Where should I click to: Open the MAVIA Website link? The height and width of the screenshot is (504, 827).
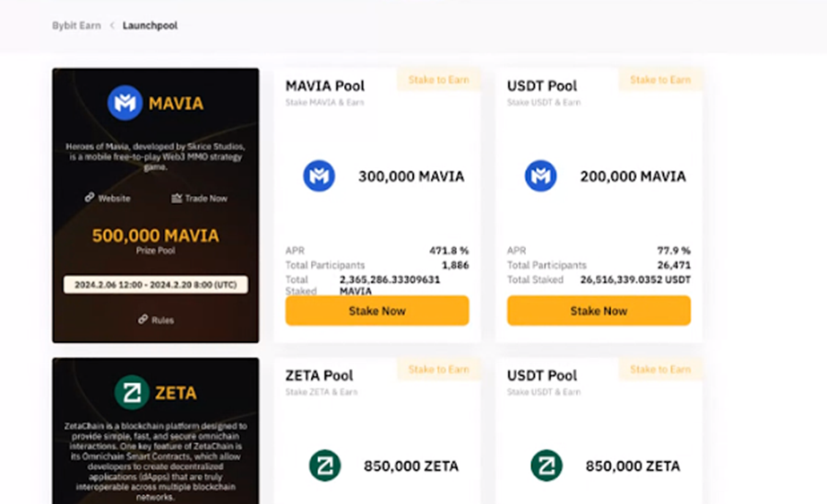coord(114,198)
